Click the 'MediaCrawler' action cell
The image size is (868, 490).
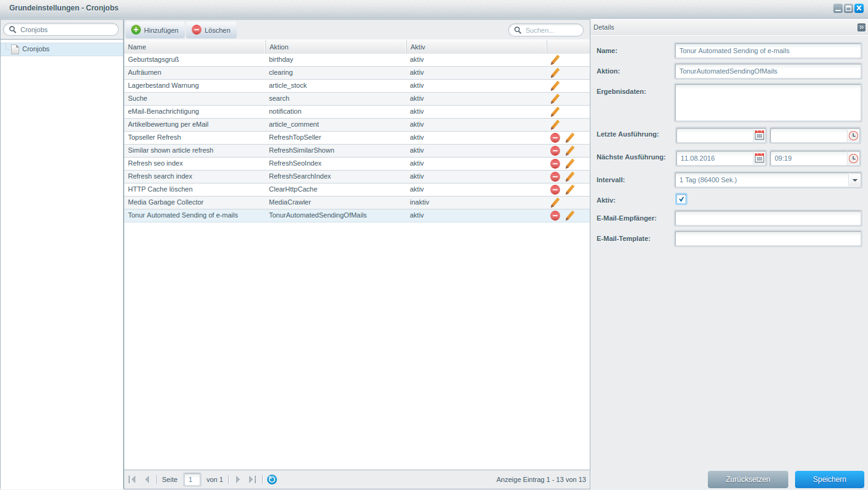(x=290, y=202)
